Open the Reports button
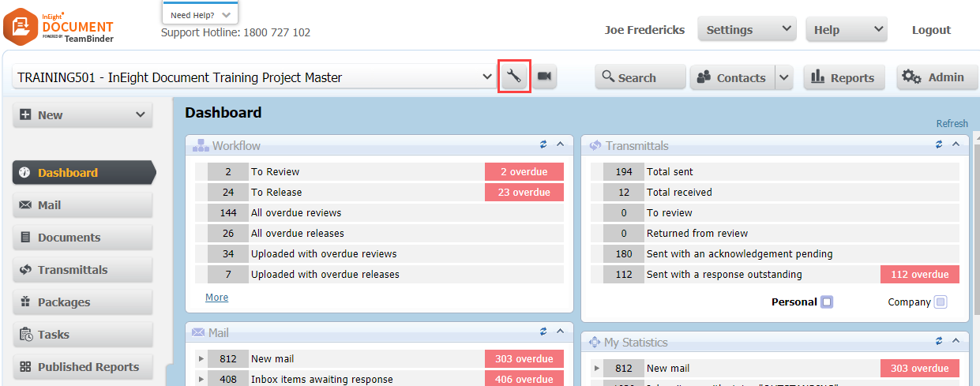 pyautogui.click(x=844, y=77)
